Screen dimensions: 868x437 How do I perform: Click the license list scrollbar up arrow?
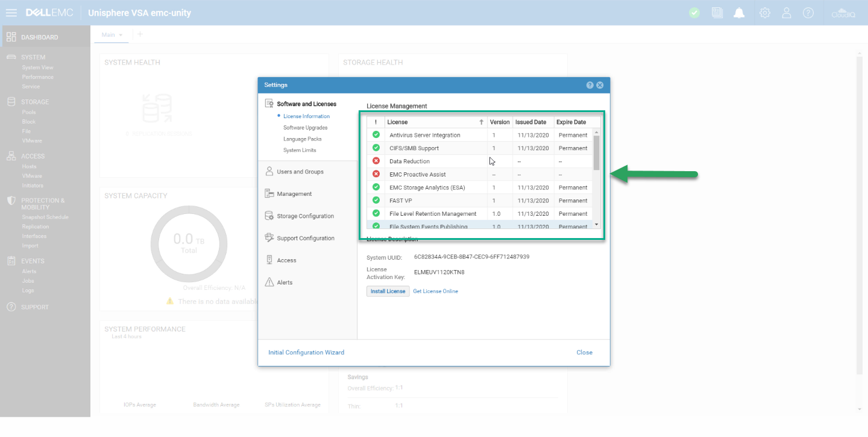[597, 132]
